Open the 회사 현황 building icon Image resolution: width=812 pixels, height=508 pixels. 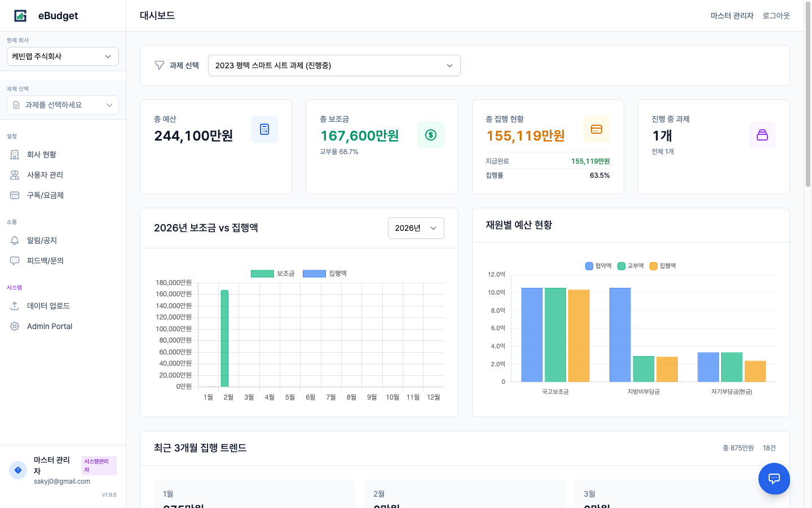14,154
